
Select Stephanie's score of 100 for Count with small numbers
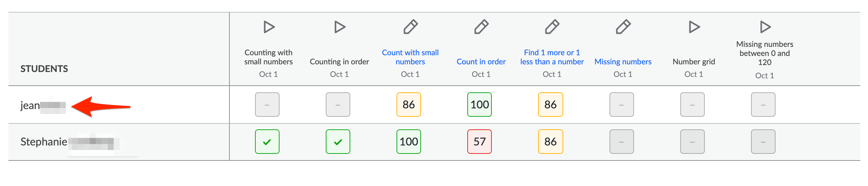pyautogui.click(x=409, y=142)
